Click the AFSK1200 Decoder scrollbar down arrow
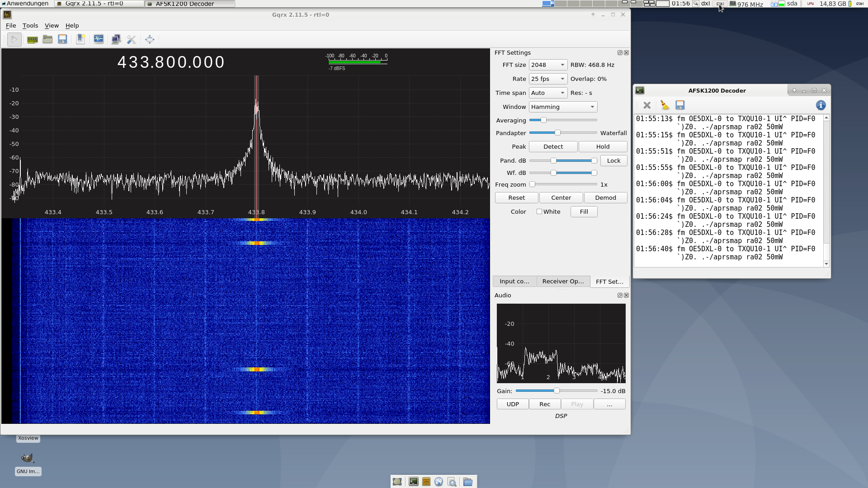This screenshot has width=868, height=488. point(826,264)
